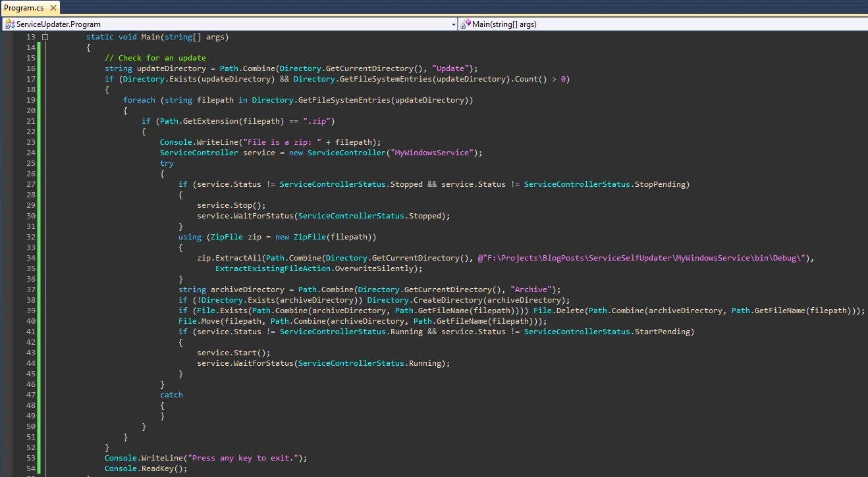The height and width of the screenshot is (477, 868).
Task: Click the try keyword on line 25
Action: coord(167,163)
